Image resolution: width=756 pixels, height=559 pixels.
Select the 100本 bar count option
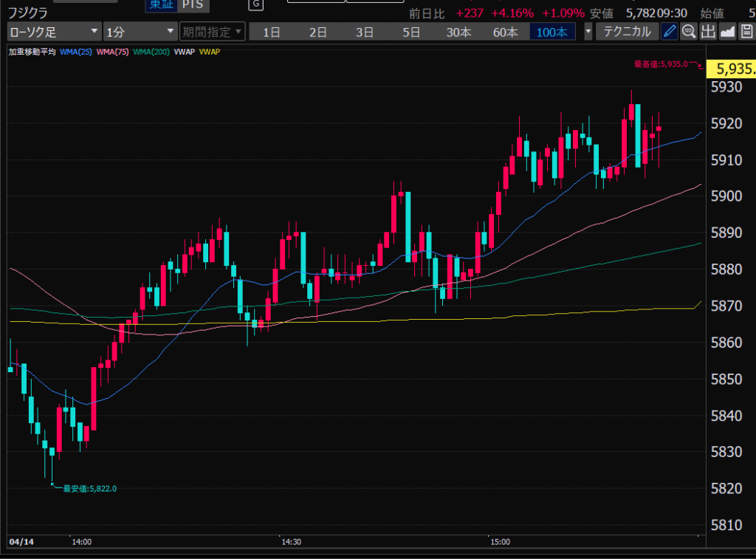click(552, 32)
